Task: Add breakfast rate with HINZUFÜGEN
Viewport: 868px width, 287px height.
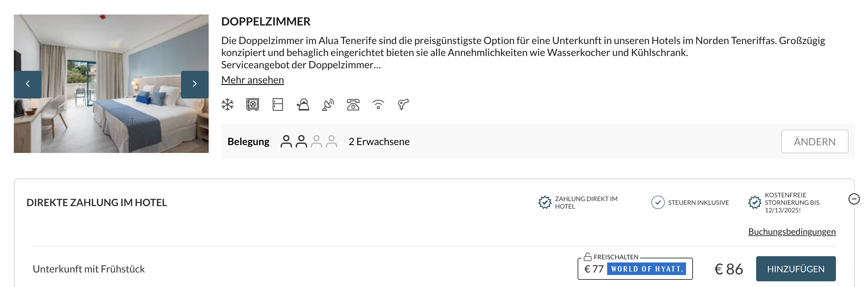Action: click(795, 269)
